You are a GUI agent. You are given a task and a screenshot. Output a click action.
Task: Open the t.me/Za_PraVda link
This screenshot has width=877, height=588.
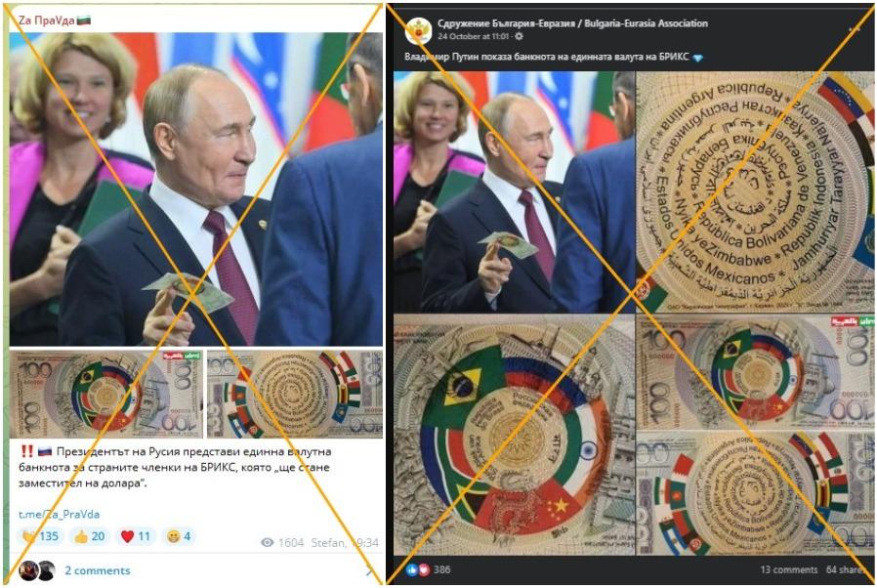pos(60,514)
